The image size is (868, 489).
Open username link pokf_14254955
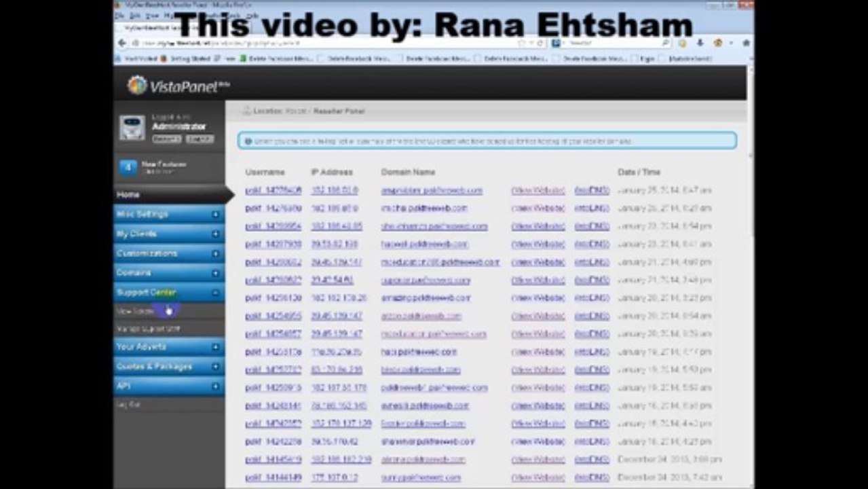click(273, 316)
